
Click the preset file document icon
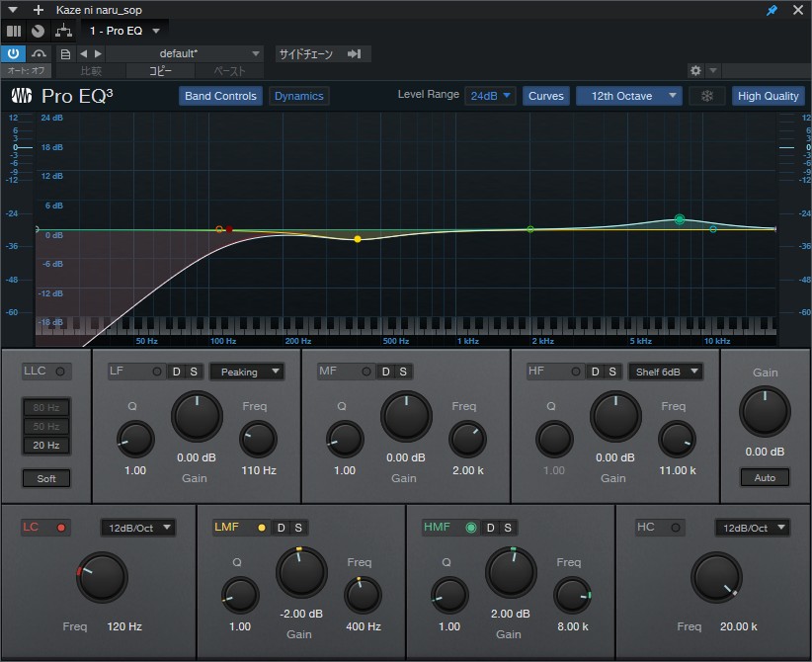point(65,53)
